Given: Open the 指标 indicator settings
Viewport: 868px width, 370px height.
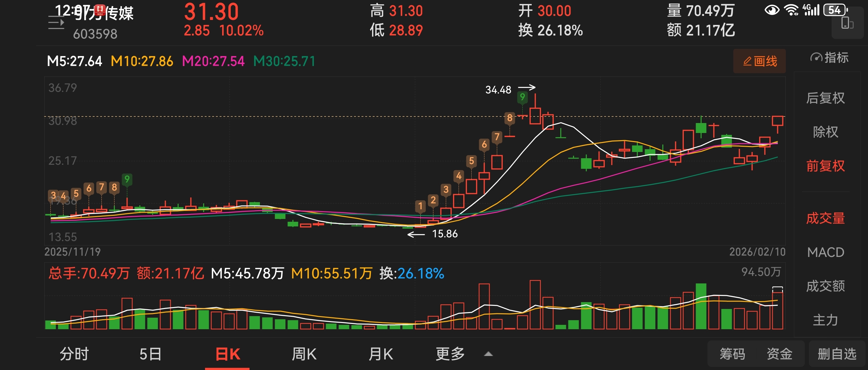Looking at the screenshot, I should 829,58.
